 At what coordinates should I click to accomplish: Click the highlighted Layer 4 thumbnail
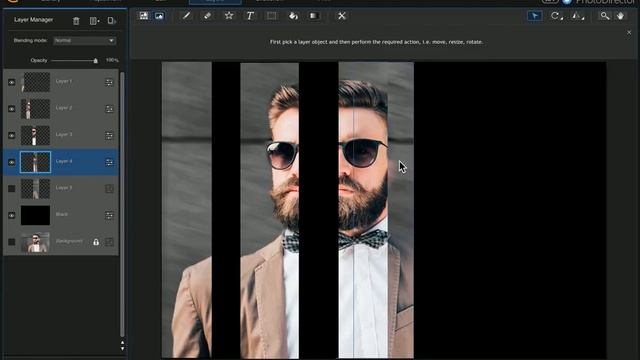coord(36,162)
